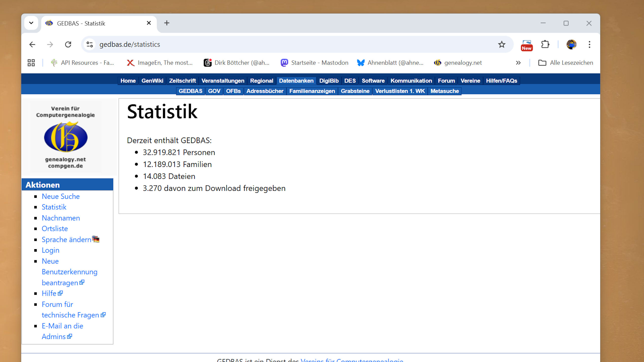Open the Chrome apps grid icon

31,63
